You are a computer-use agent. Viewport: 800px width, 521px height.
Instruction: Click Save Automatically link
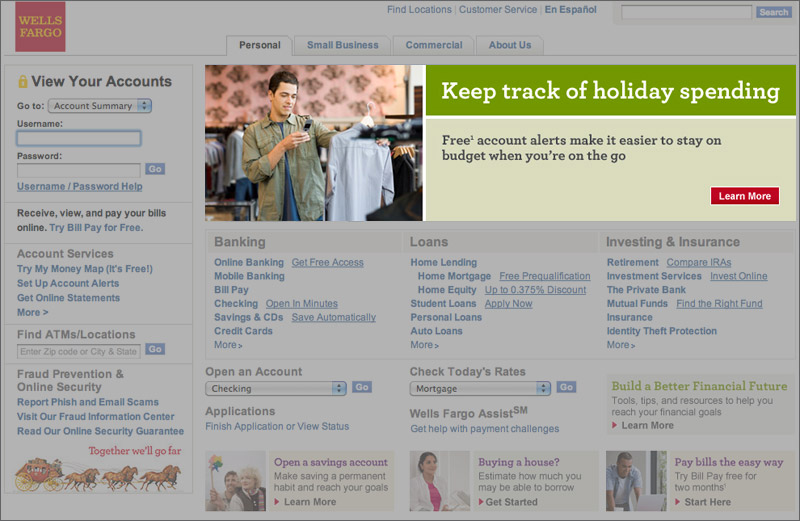click(334, 317)
